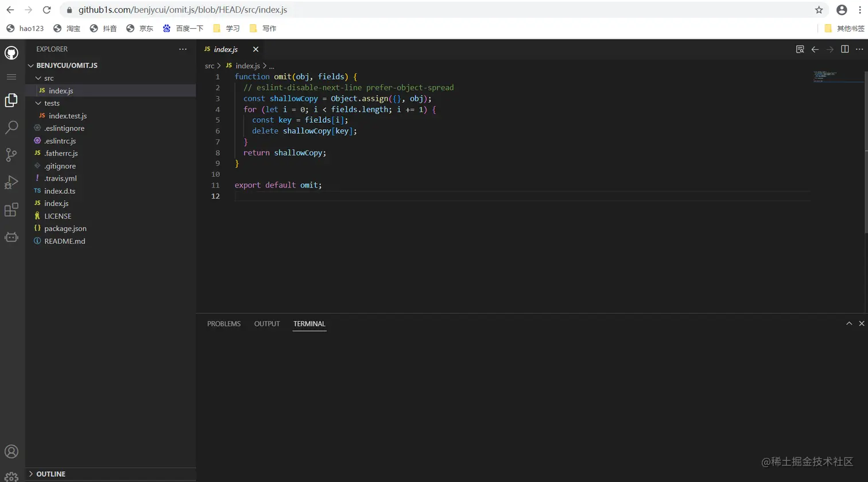Open the Run and Debug icon
Image resolution: width=868 pixels, height=482 pixels.
tap(11, 182)
